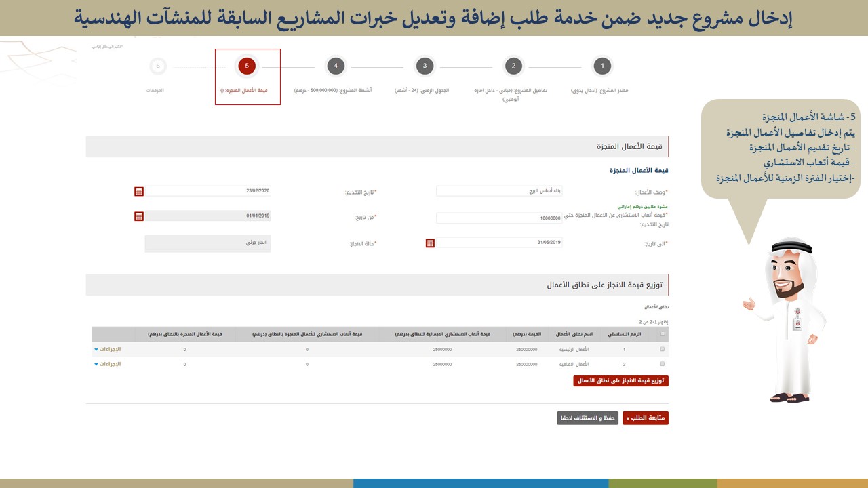The height and width of the screenshot is (488, 868).
Task: Click the work description field 'بناء أساس البرج'
Action: (499, 192)
